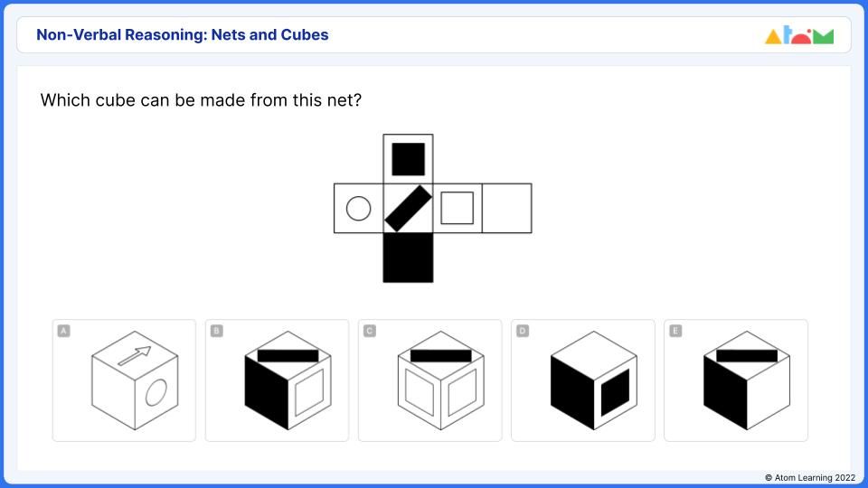Click the Atom Learning logo
The width and height of the screenshot is (868, 488).
point(798,35)
